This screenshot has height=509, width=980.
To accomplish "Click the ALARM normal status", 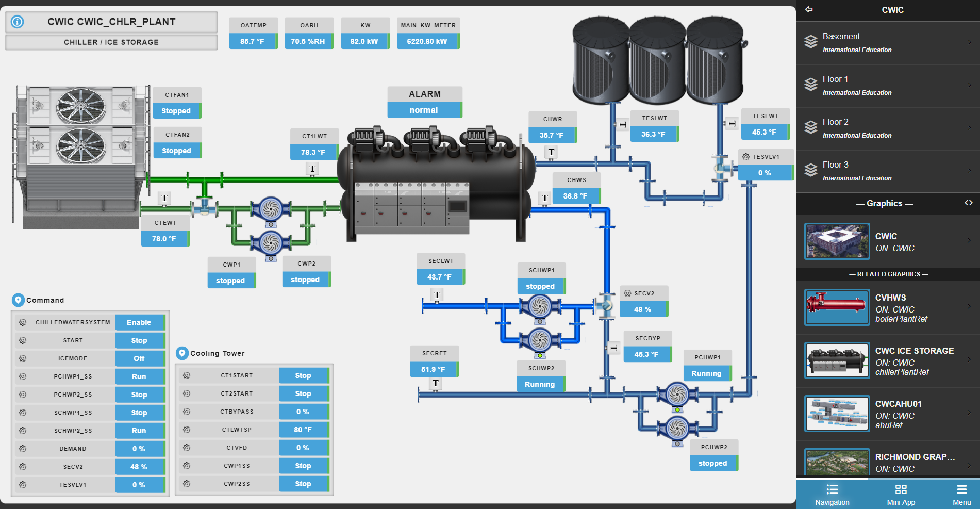I will pos(424,110).
